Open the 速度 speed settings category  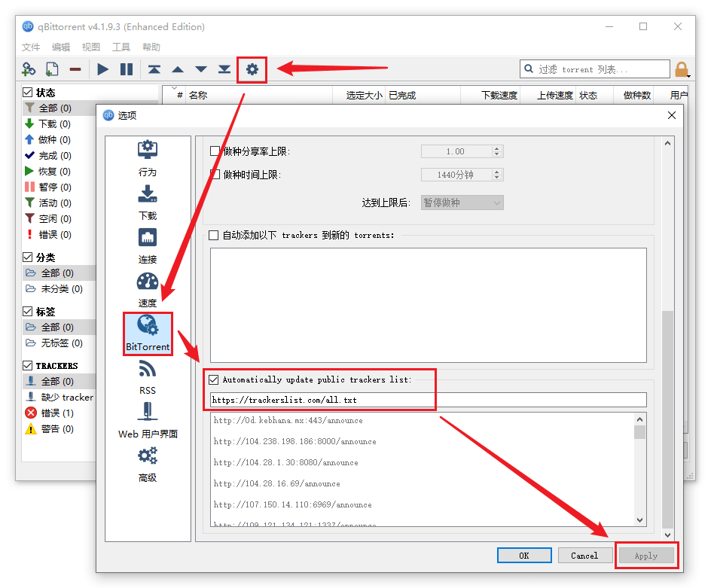(148, 290)
